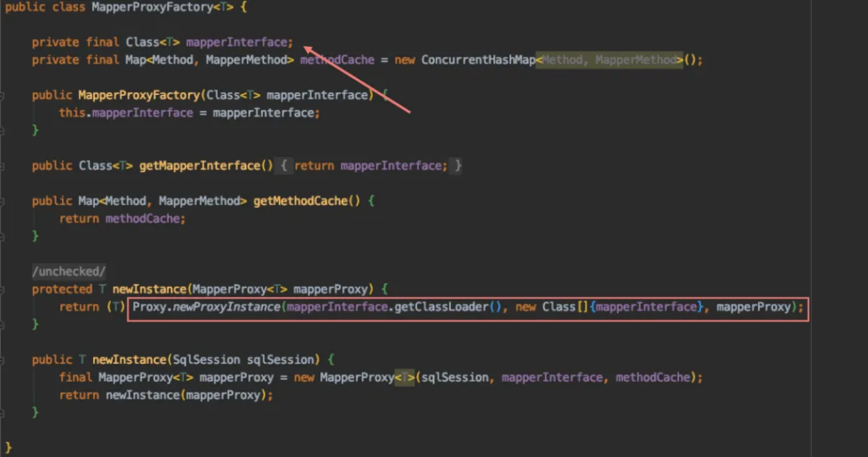This screenshot has width=868, height=457.
Task: Click the mapperProxy argument ending the newProxyInstance call
Action: click(753, 307)
